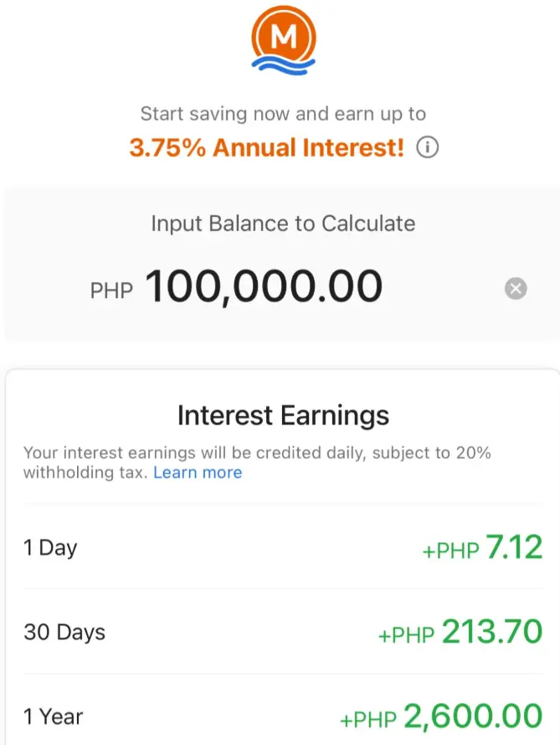Tap the Start saving now text
560x745 pixels.
tap(283, 114)
